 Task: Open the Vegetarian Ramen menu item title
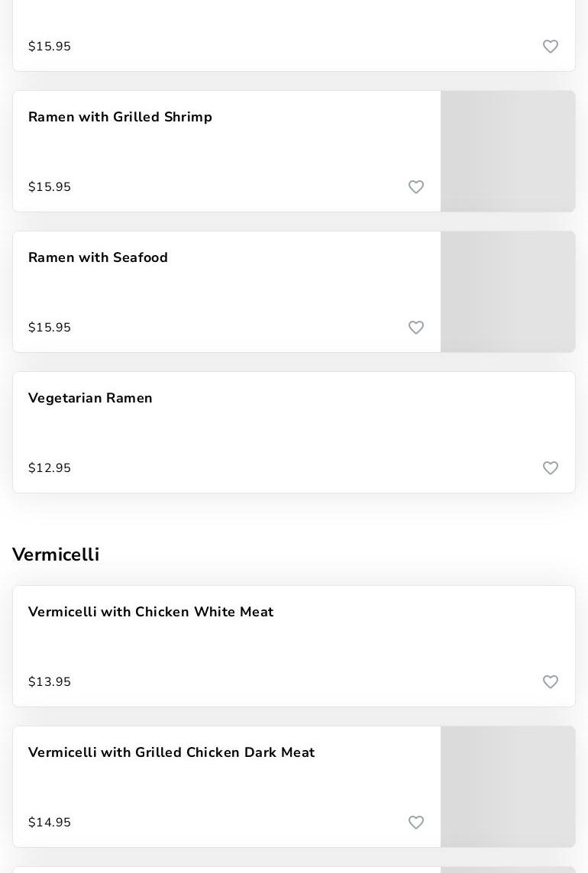coord(90,398)
